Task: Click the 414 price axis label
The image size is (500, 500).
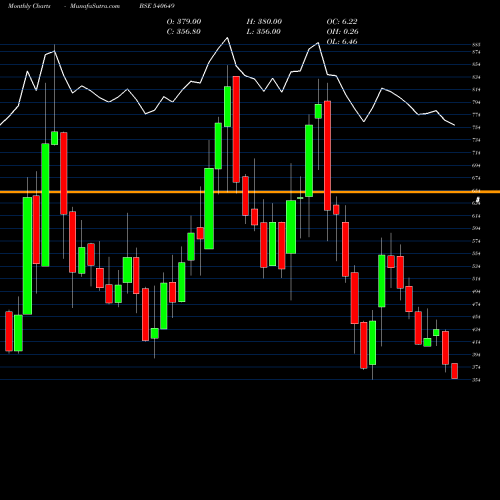Action: pyautogui.click(x=476, y=342)
